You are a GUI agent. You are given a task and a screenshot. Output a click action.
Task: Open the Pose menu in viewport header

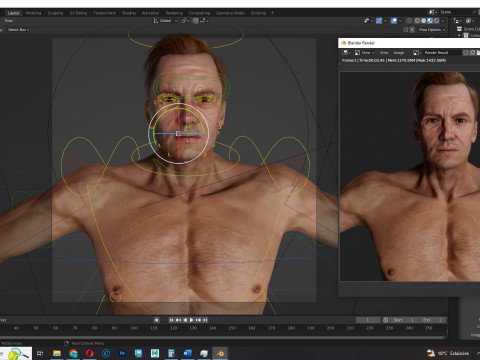pos(9,21)
